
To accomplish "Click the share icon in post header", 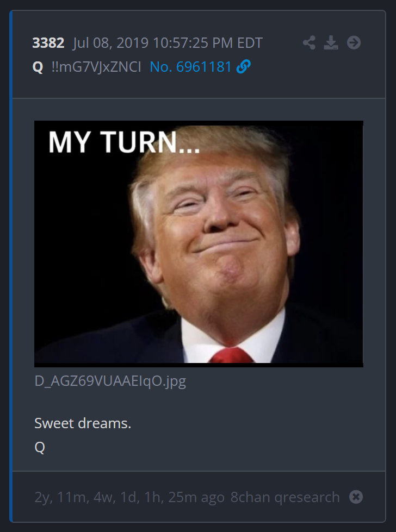I will 309,43.
